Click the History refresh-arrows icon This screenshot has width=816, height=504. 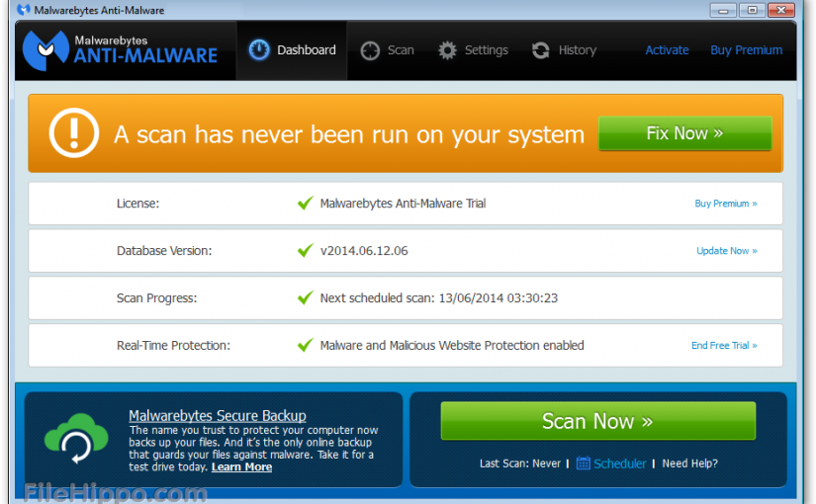coord(541,50)
